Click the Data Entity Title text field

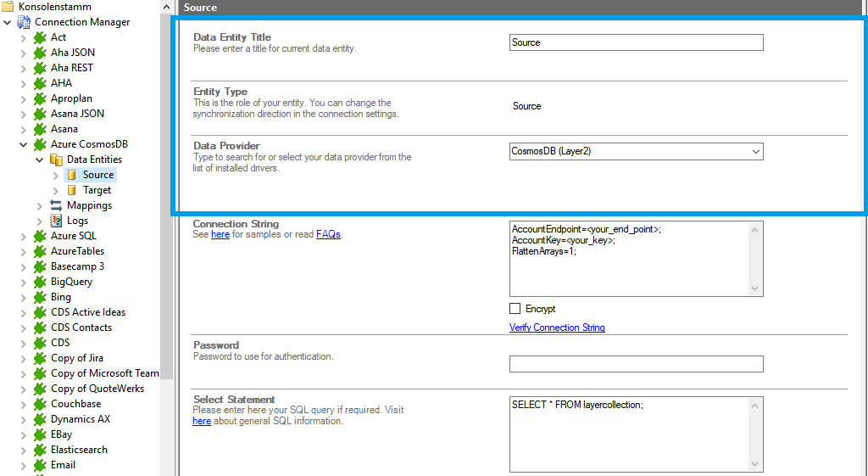[x=636, y=42]
